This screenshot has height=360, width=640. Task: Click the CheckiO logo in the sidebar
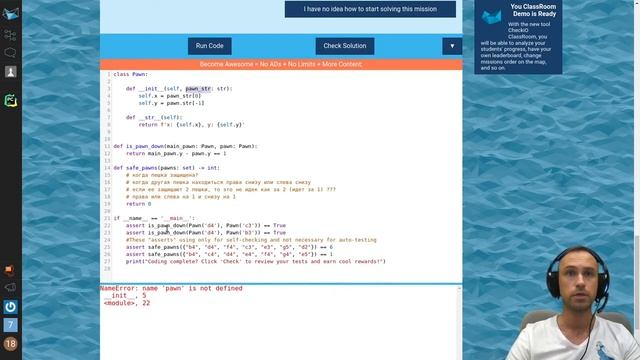coord(11,14)
